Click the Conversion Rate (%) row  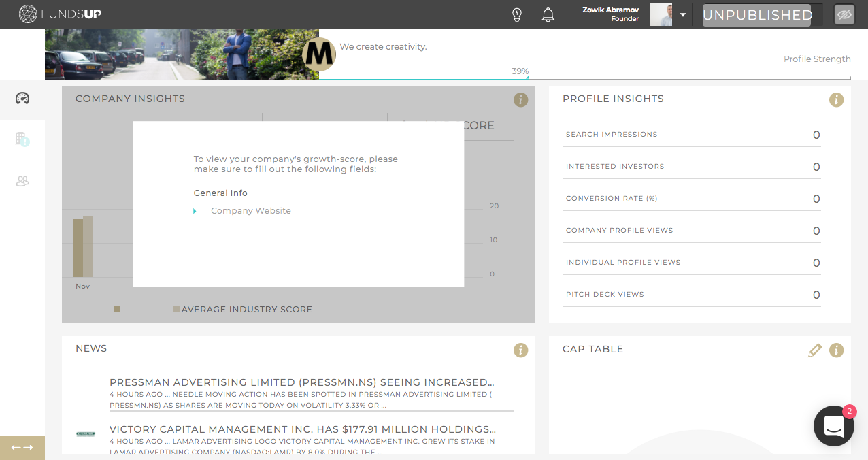692,199
